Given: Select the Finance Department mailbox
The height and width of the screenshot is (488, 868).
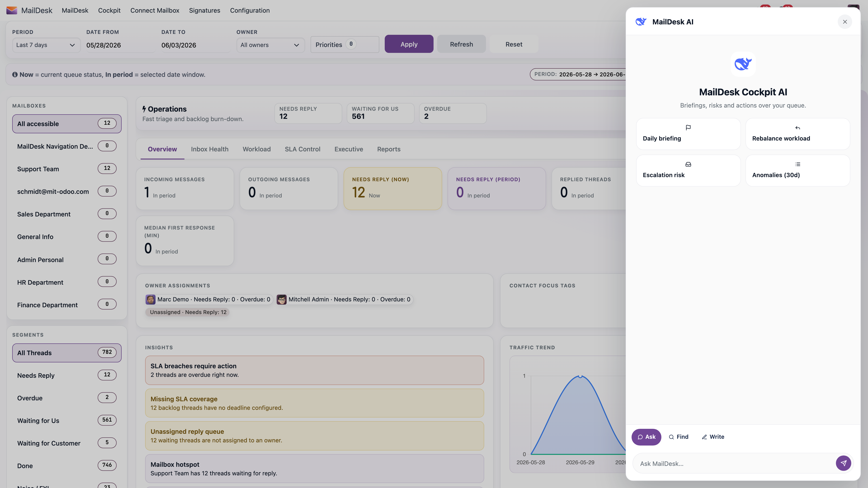Looking at the screenshot, I should [x=67, y=305].
